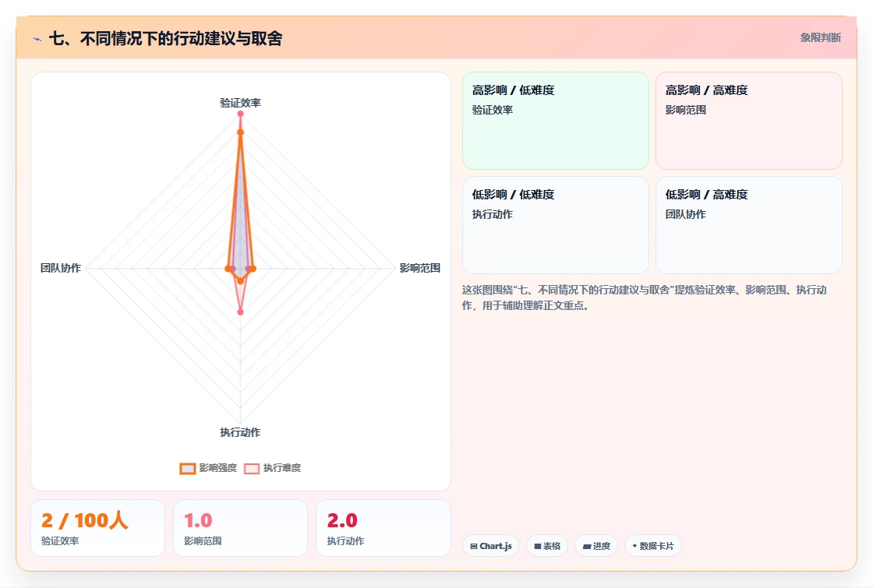The height and width of the screenshot is (588, 873).
Task: Click the 表格 tag chip
Action: click(x=547, y=546)
